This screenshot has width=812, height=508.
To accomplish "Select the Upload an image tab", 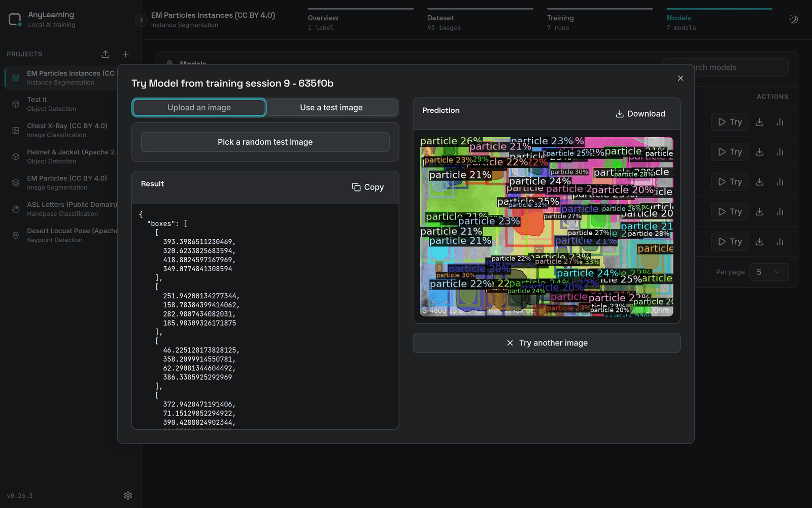I will click(x=199, y=108).
